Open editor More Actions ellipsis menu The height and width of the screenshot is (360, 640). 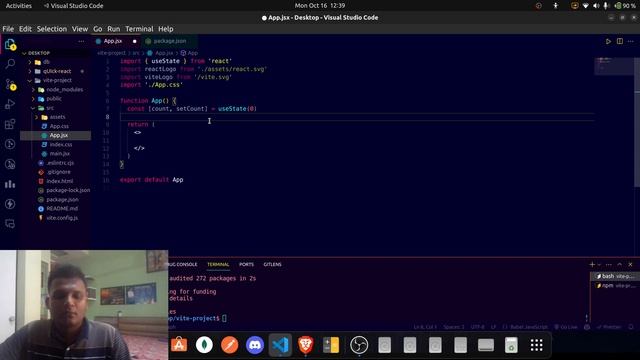pos(631,41)
